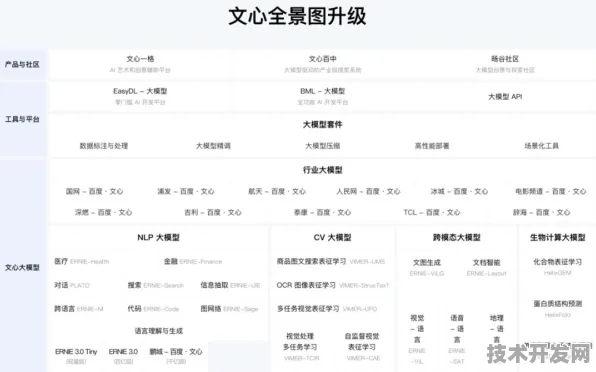Click 大模型 API entry

[x=505, y=97]
